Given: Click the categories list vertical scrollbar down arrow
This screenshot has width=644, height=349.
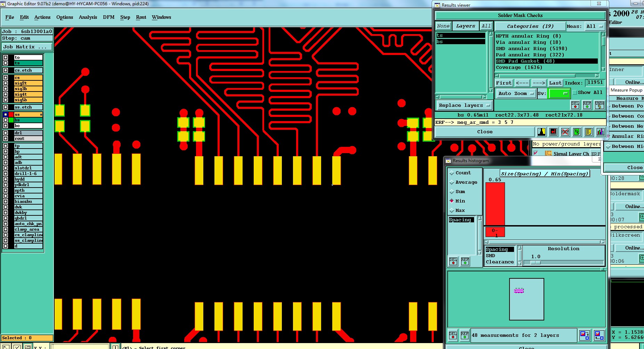Looking at the screenshot, I should pyautogui.click(x=603, y=69).
